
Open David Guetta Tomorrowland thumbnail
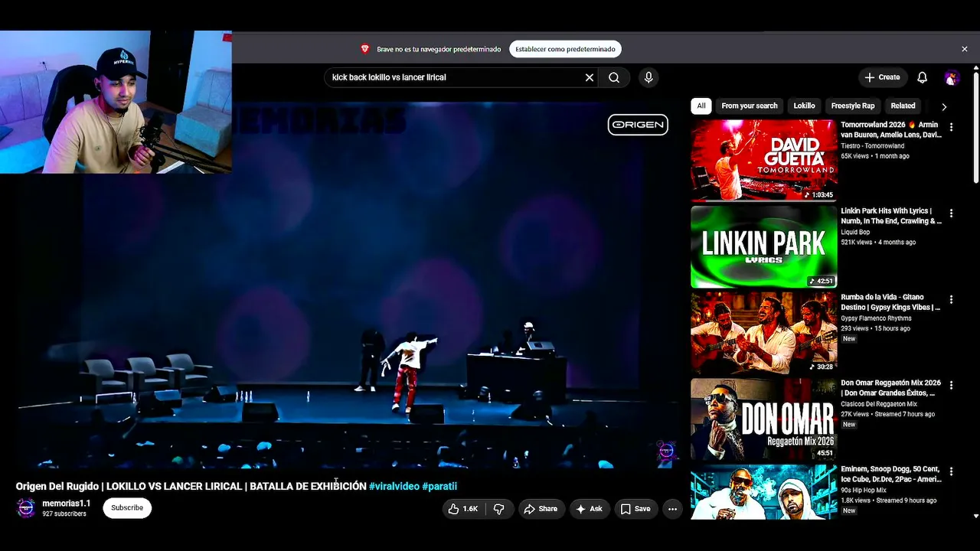coord(764,160)
